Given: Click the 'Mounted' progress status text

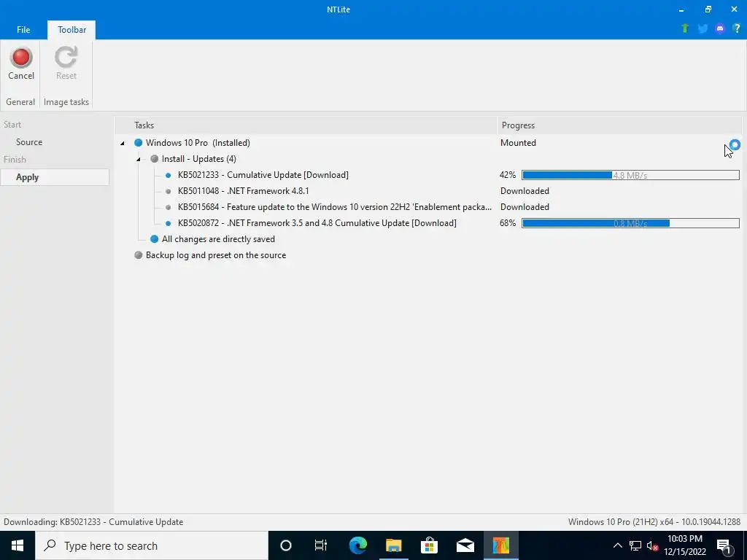Looking at the screenshot, I should coord(518,143).
